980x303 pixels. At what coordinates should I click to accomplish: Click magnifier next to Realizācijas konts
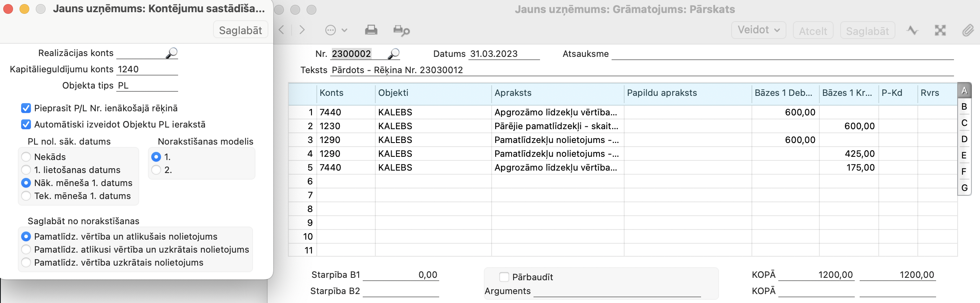tap(172, 53)
